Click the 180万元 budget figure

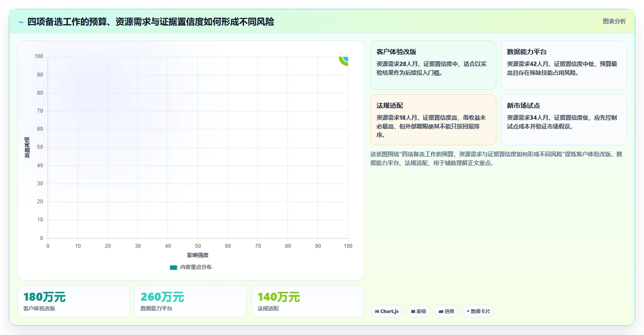tap(44, 297)
